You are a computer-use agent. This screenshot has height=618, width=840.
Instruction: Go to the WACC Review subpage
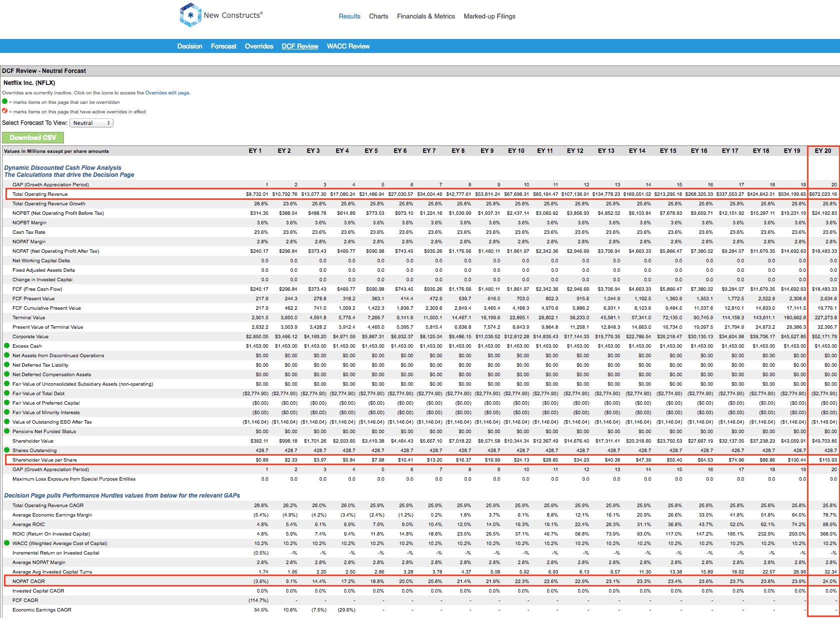click(348, 46)
